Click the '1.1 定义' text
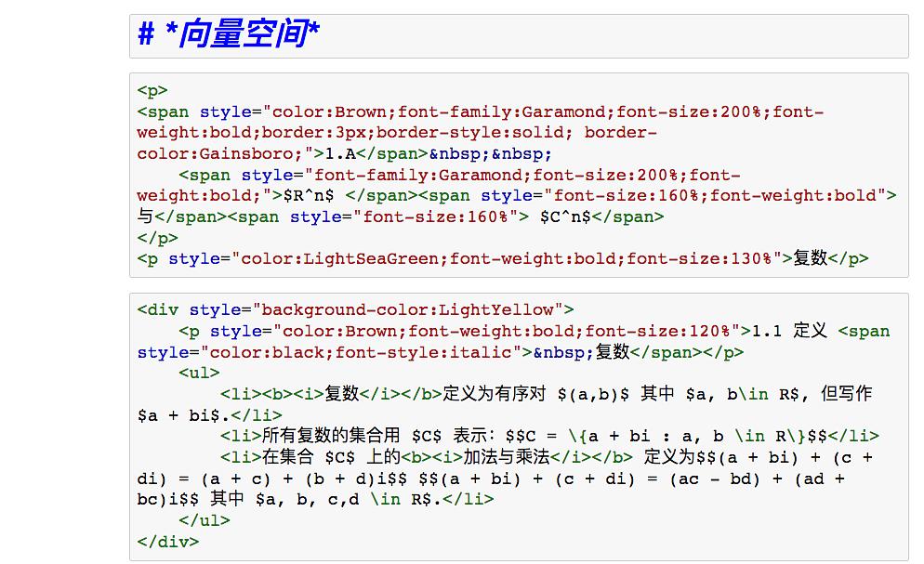The width and height of the screenshot is (924, 564). 789,331
